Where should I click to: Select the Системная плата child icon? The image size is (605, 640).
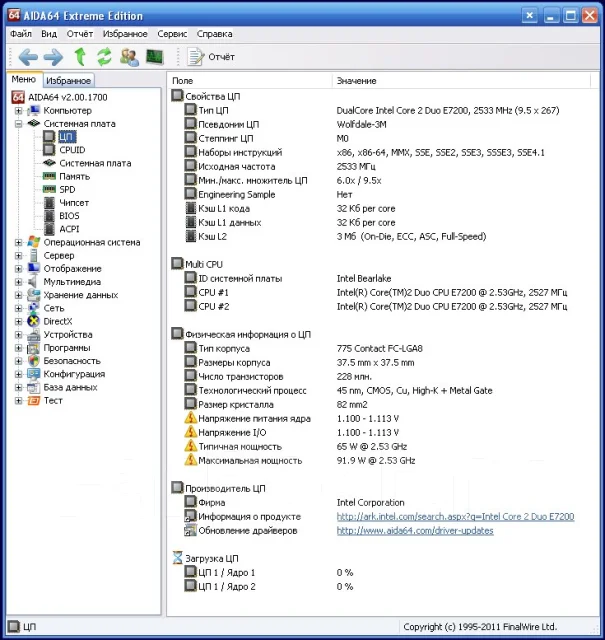click(x=49, y=163)
